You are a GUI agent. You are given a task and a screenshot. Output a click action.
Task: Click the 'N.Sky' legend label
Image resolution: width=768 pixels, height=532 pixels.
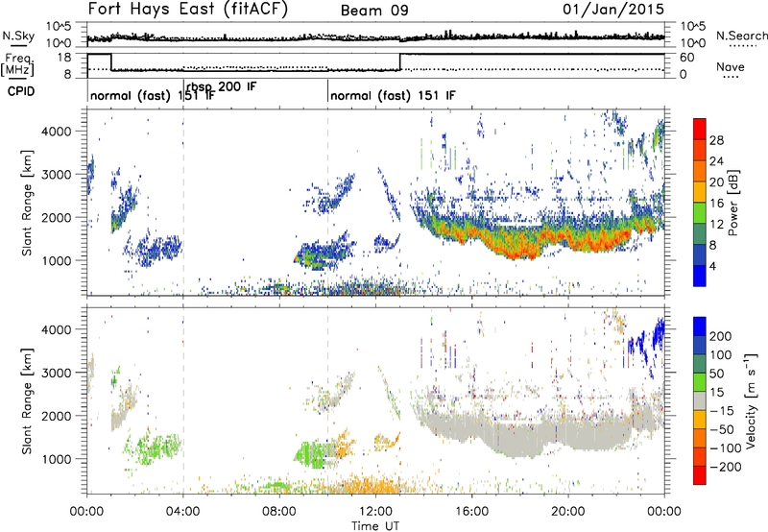pyautogui.click(x=18, y=36)
